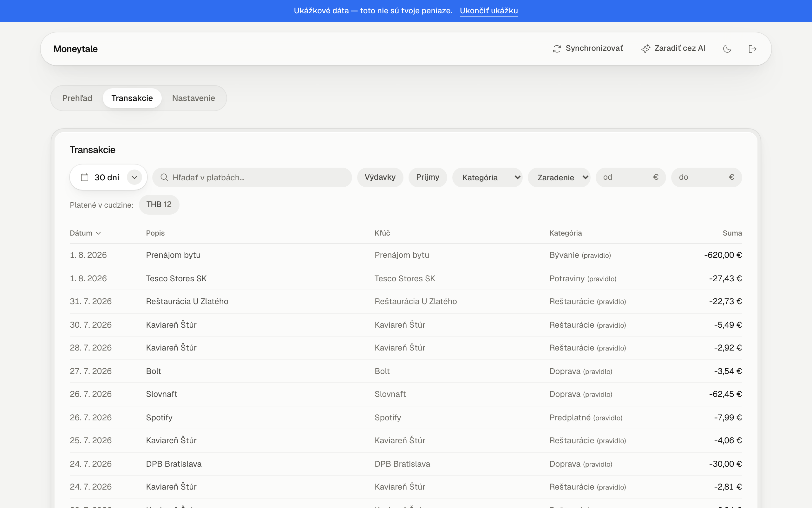The image size is (812, 508).
Task: Click the Reštaurácia U Zlatého description cell
Action: click(187, 301)
